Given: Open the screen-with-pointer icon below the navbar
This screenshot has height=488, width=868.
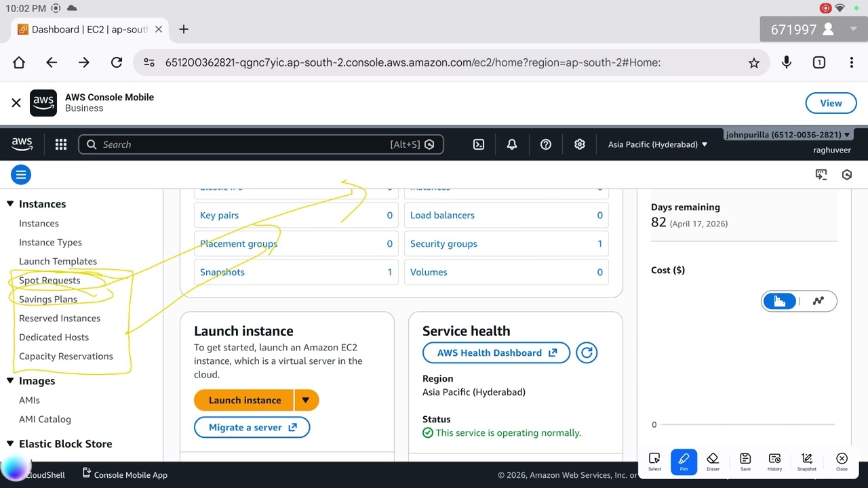Looking at the screenshot, I should click(821, 175).
